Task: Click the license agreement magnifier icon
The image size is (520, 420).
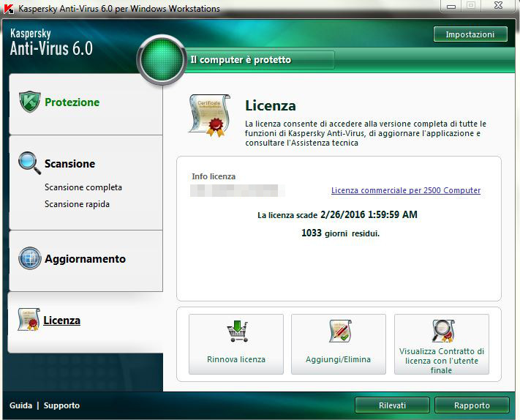Action: pyautogui.click(x=442, y=331)
